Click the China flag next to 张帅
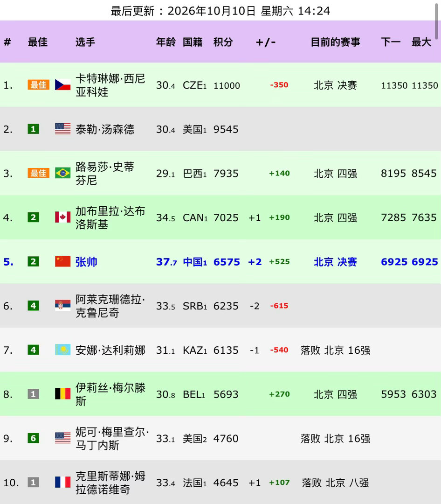Screen dimensions: 441x504 pyautogui.click(x=62, y=261)
